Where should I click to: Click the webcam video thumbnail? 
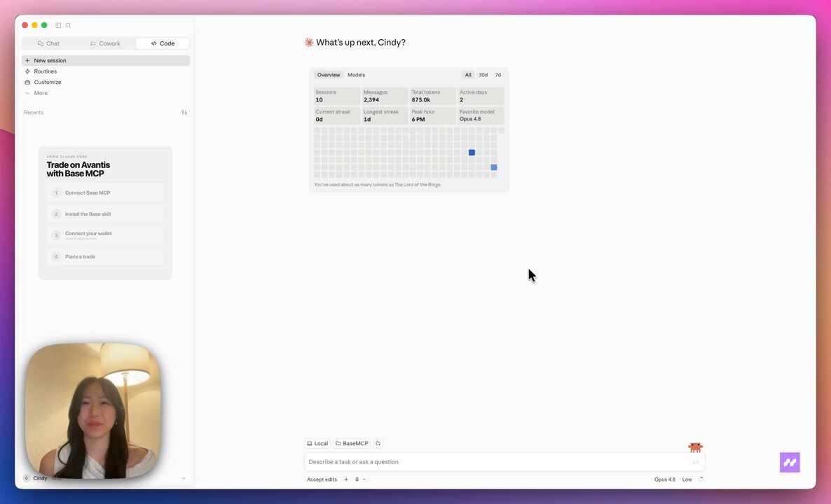[92, 411]
